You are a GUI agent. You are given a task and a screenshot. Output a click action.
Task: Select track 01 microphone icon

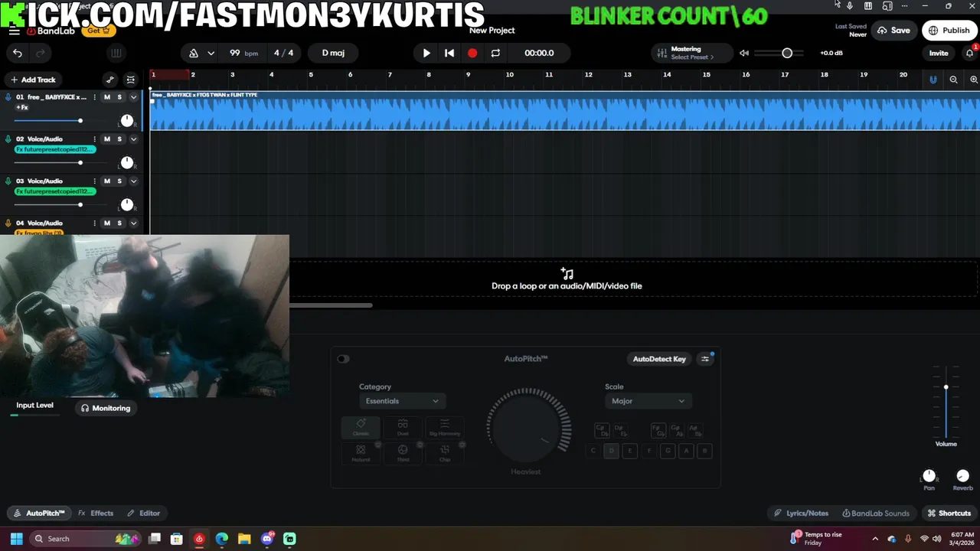(8, 97)
